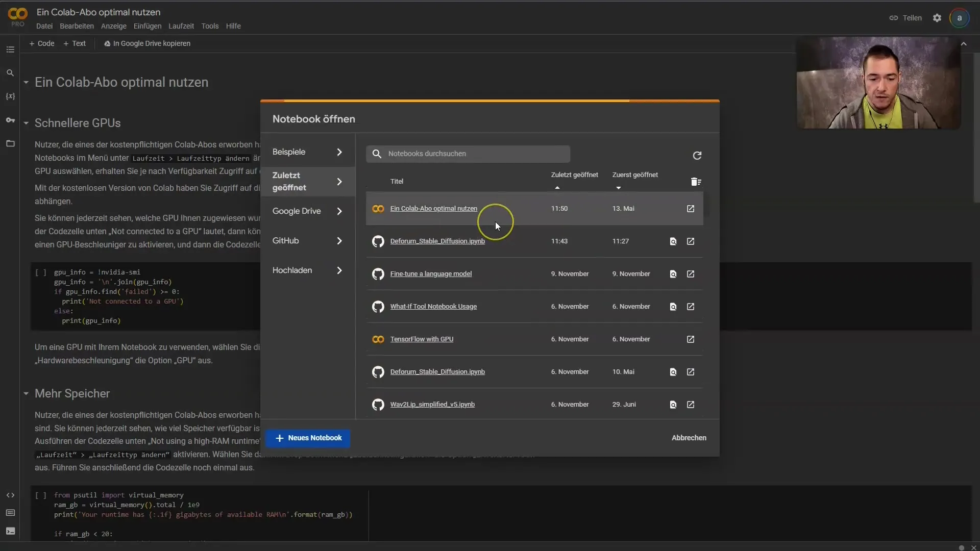Click the 'Neues Notebook' button
The width and height of the screenshot is (980, 551).
(x=308, y=438)
